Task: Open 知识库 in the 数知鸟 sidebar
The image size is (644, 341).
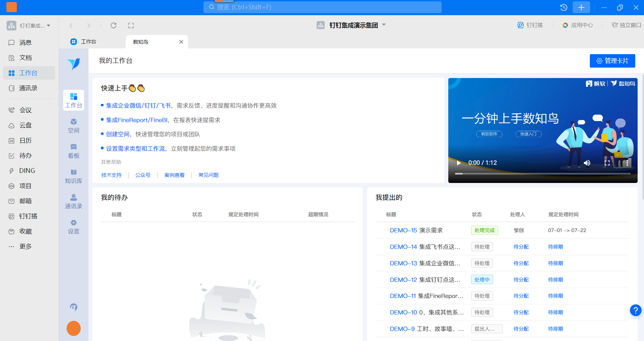Action: click(74, 176)
